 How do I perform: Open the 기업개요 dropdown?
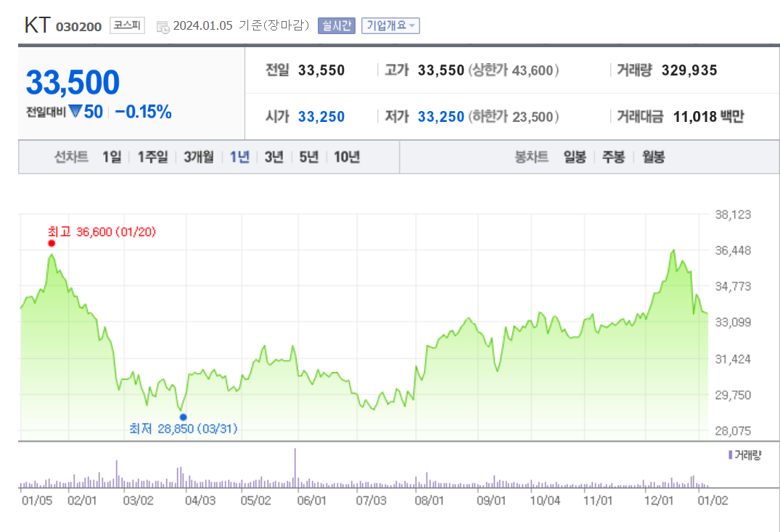coord(390,25)
